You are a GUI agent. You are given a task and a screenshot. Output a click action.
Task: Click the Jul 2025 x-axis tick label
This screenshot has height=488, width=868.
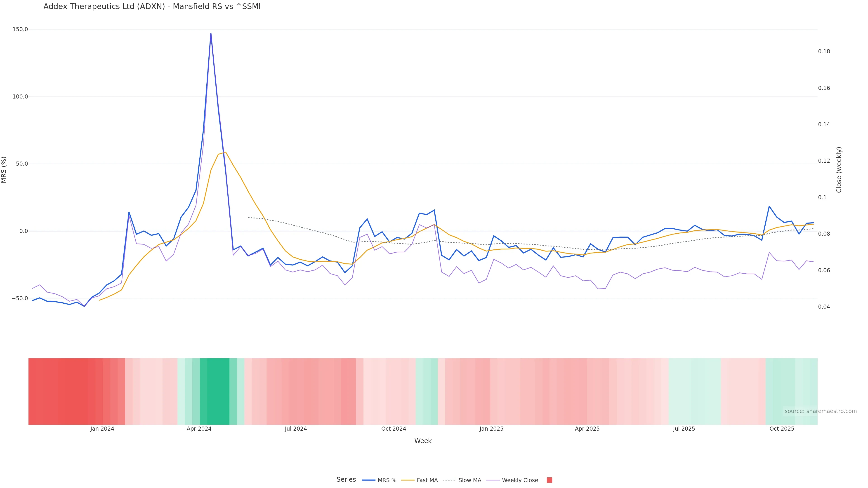click(x=684, y=429)
